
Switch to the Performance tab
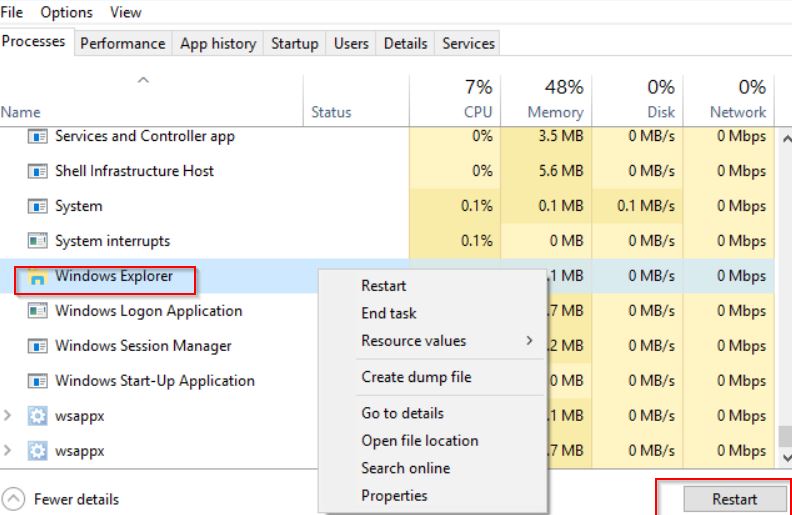pos(123,43)
